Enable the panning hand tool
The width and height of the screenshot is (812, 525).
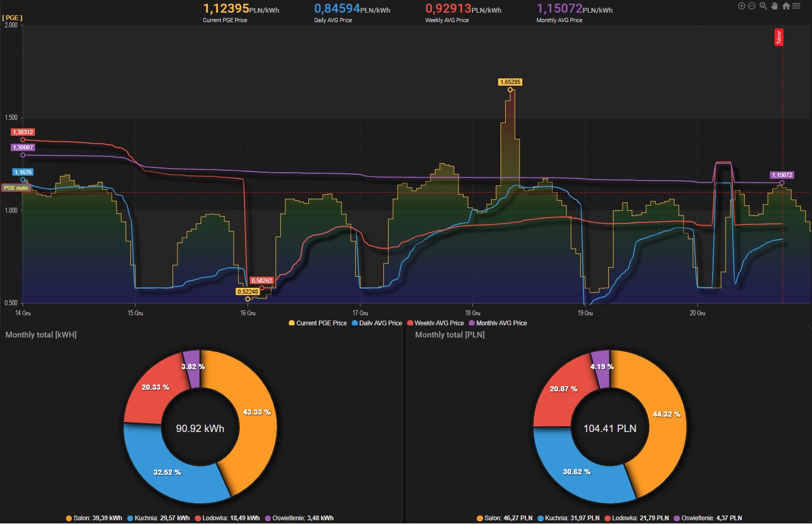[x=775, y=6]
